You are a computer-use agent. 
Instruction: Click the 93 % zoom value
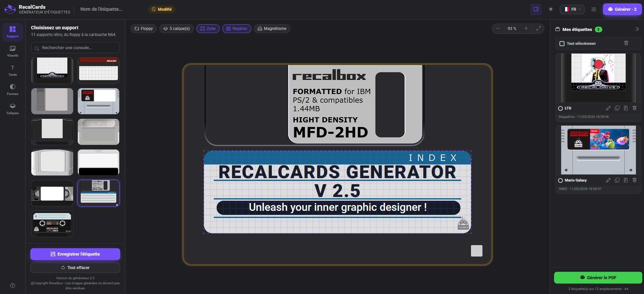pos(512,29)
